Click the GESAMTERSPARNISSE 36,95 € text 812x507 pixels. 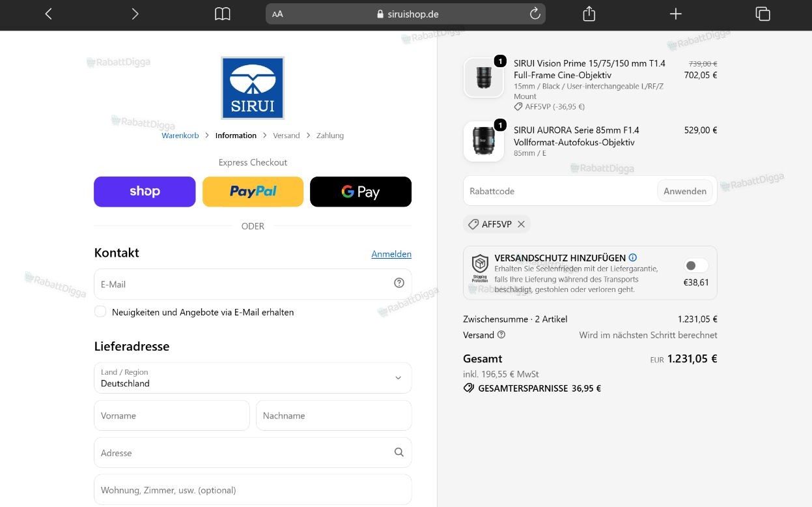click(x=539, y=388)
